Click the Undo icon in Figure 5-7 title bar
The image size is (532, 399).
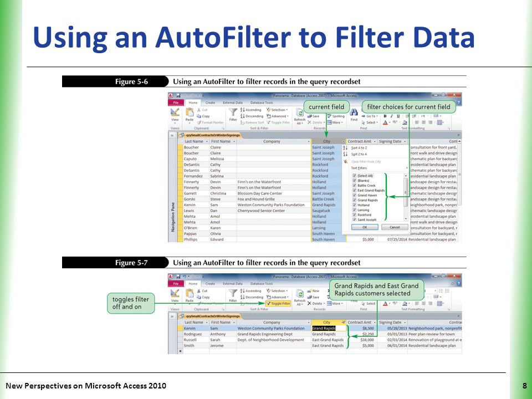[185, 277]
